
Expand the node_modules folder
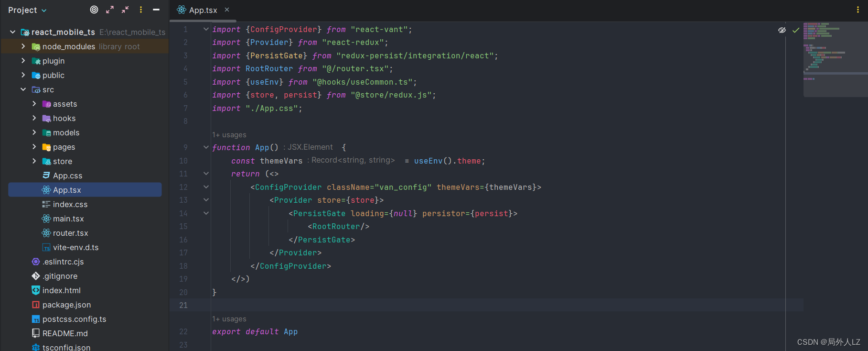pos(23,46)
